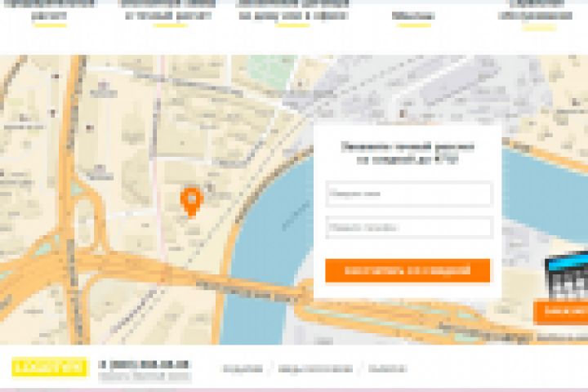
Task: Click the phone number beside the footer logo
Action: (145, 364)
